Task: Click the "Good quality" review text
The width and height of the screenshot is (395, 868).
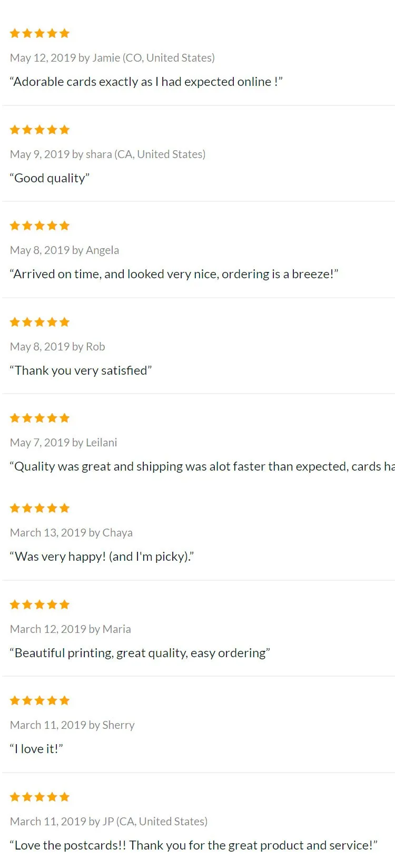Action: pos(50,178)
